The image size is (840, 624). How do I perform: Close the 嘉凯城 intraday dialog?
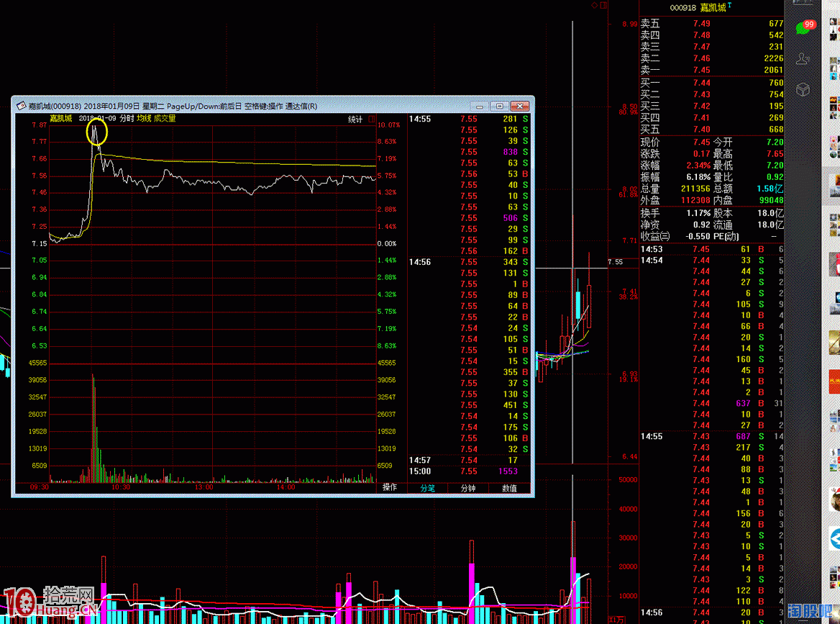[x=520, y=106]
